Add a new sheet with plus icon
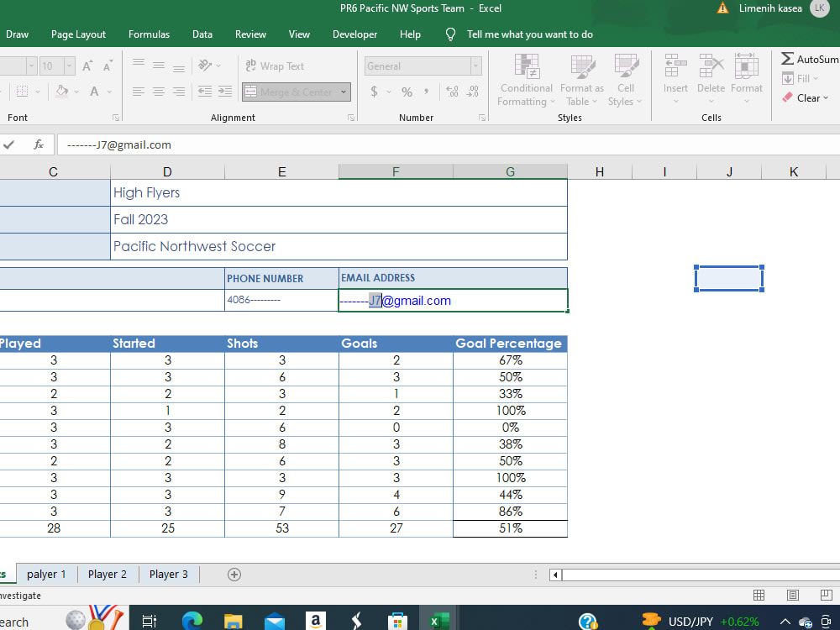 pyautogui.click(x=234, y=575)
